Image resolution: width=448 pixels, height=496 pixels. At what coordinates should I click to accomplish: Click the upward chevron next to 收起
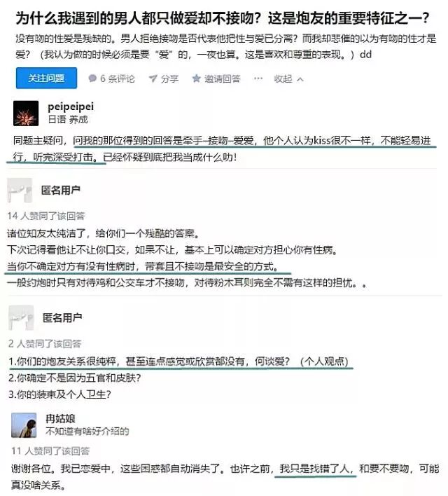coord(300,79)
